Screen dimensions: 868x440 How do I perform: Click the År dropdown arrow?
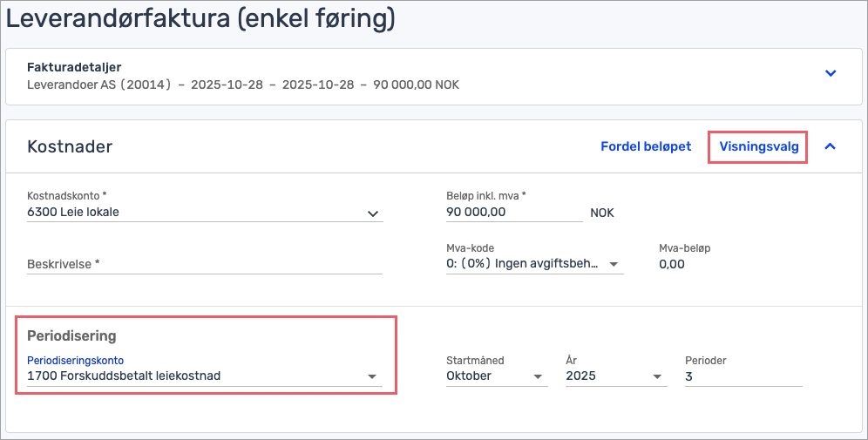point(658,376)
